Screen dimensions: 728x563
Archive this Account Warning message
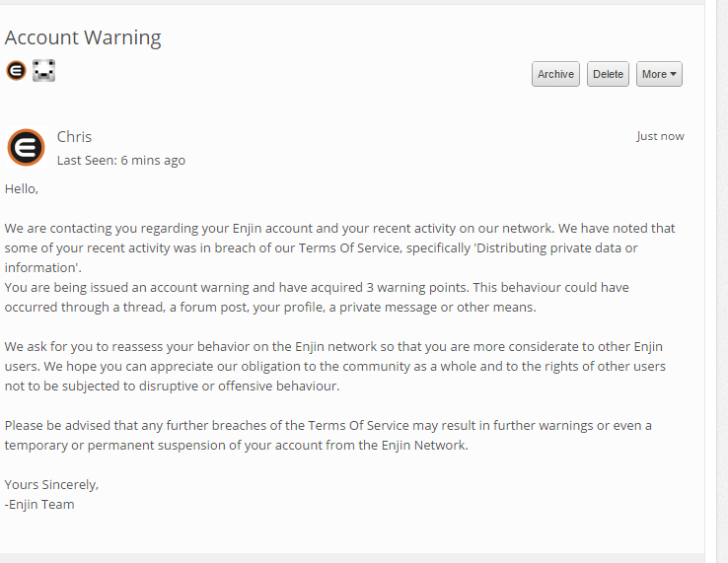click(555, 74)
